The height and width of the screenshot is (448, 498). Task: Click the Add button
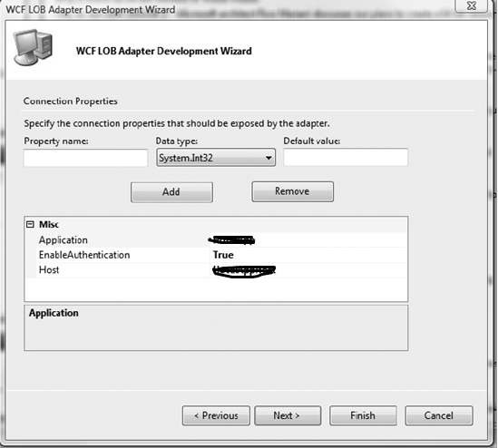171,192
